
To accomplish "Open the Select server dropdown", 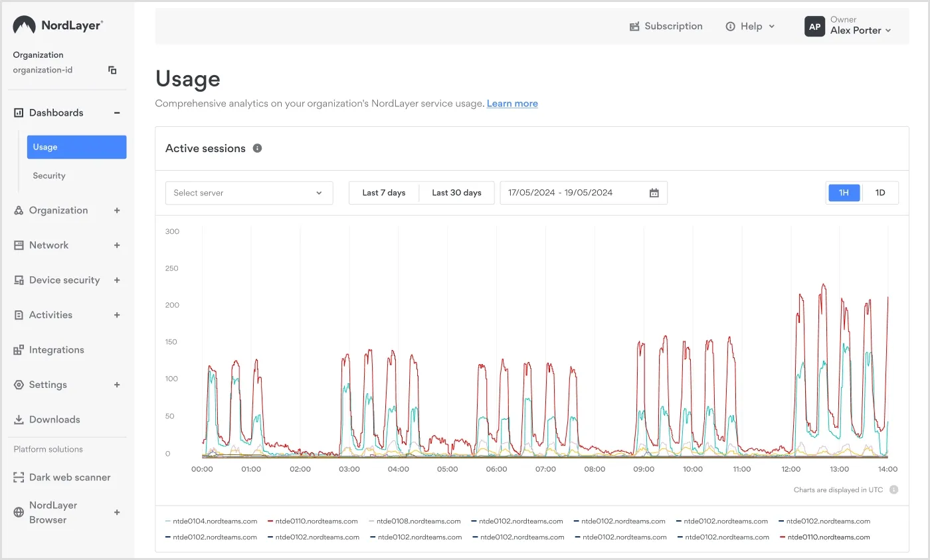I will pos(249,193).
